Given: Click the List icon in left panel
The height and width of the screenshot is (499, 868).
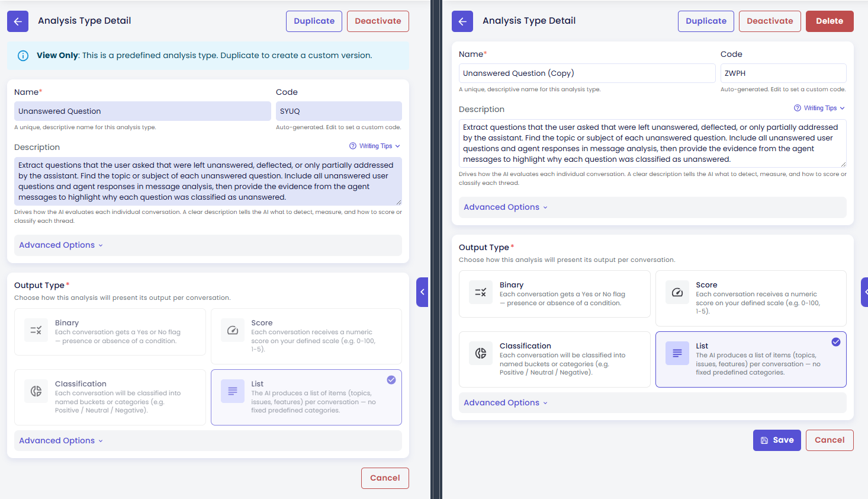Looking at the screenshot, I should click(x=233, y=391).
